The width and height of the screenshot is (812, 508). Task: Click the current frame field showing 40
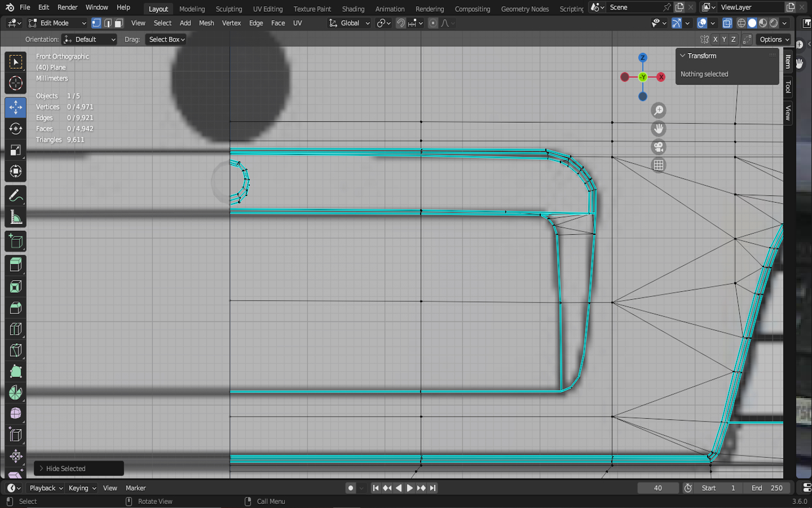click(x=658, y=488)
